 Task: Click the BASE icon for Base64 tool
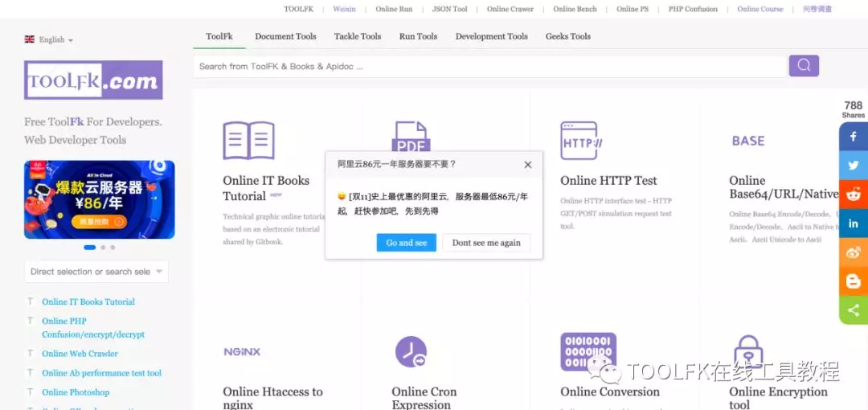tap(748, 141)
